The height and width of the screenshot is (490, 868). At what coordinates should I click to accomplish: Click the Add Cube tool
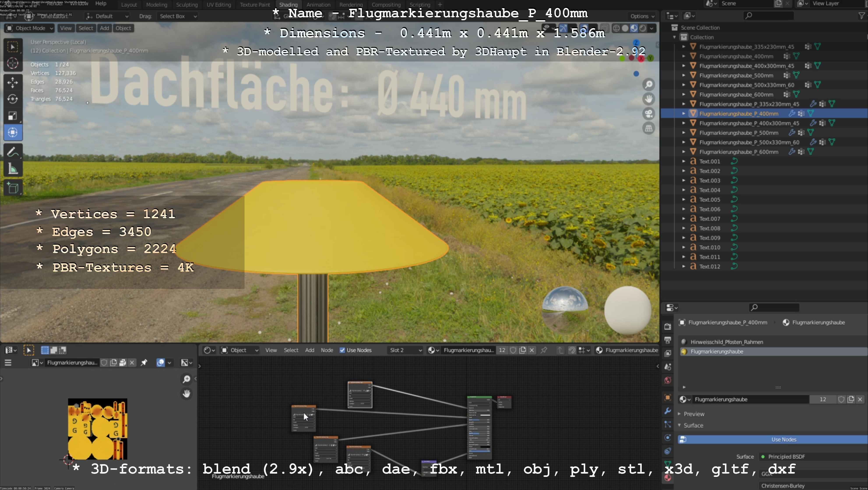[x=13, y=188]
